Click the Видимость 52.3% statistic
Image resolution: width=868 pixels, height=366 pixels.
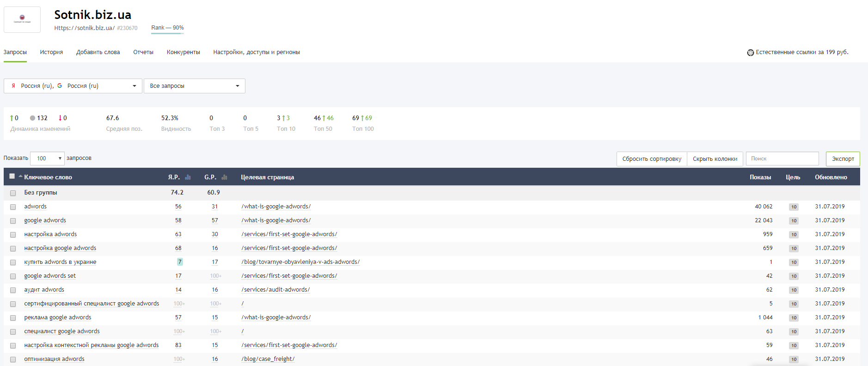click(x=176, y=123)
